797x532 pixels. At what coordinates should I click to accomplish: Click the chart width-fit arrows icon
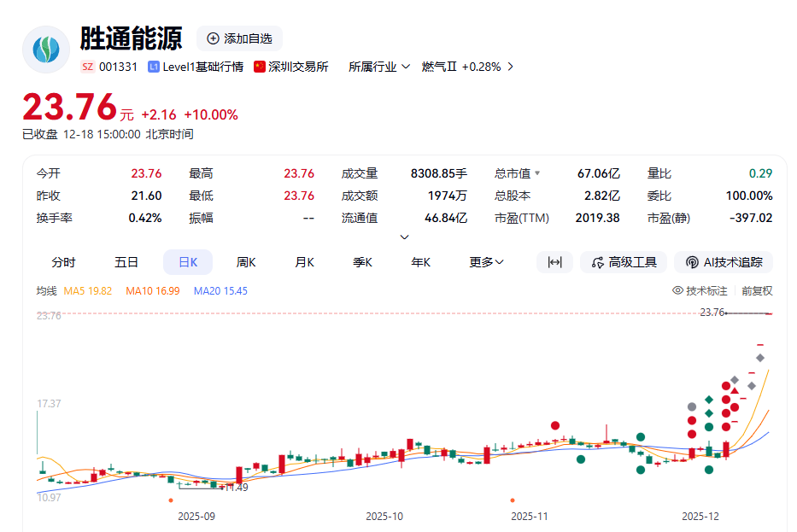coord(554,262)
